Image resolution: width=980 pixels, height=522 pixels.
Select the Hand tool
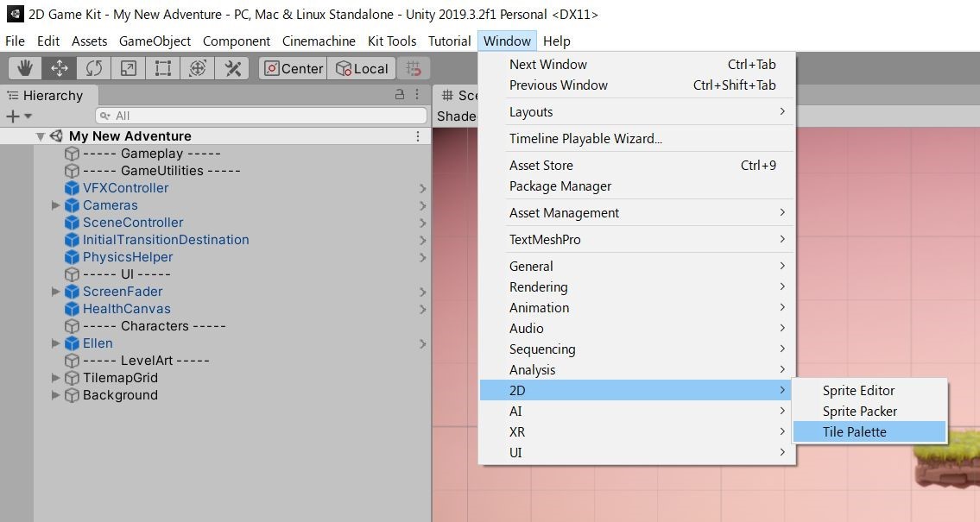point(25,68)
